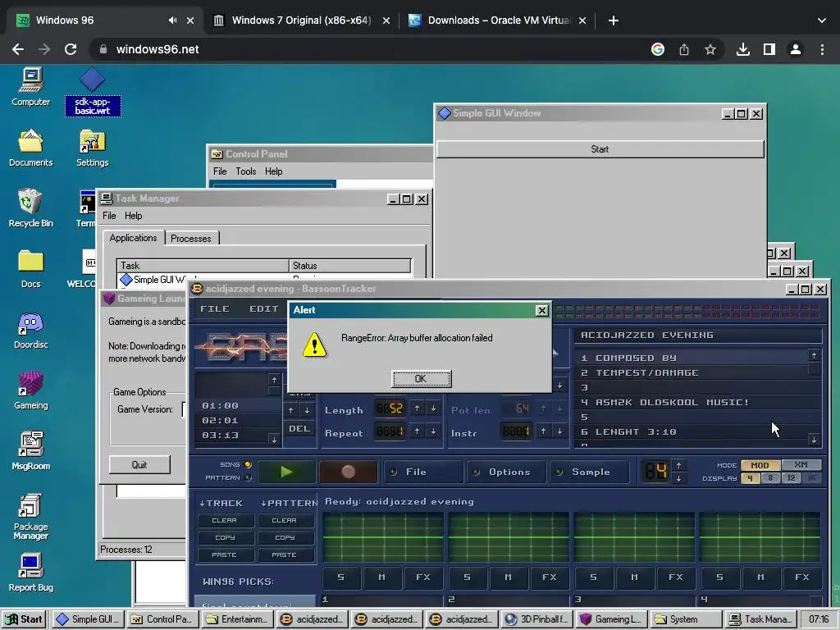Image resolution: width=840 pixels, height=630 pixels.
Task: Select the Pattern playback radio button
Action: coord(248,477)
